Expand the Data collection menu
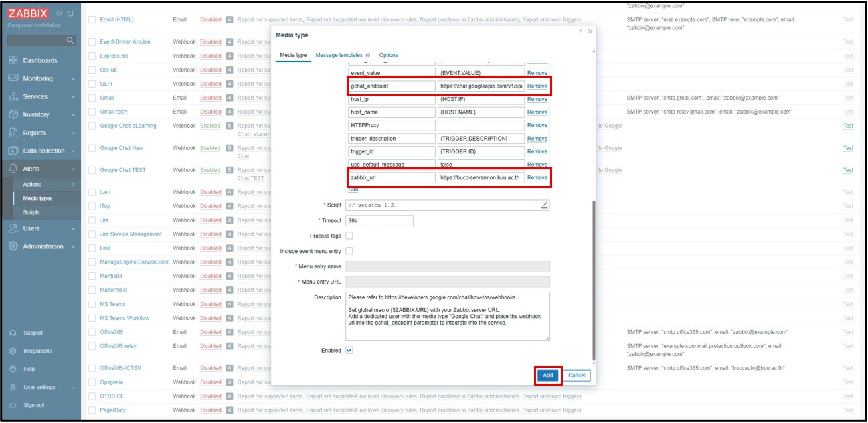Screen dimensions: 868x423 click(x=44, y=151)
